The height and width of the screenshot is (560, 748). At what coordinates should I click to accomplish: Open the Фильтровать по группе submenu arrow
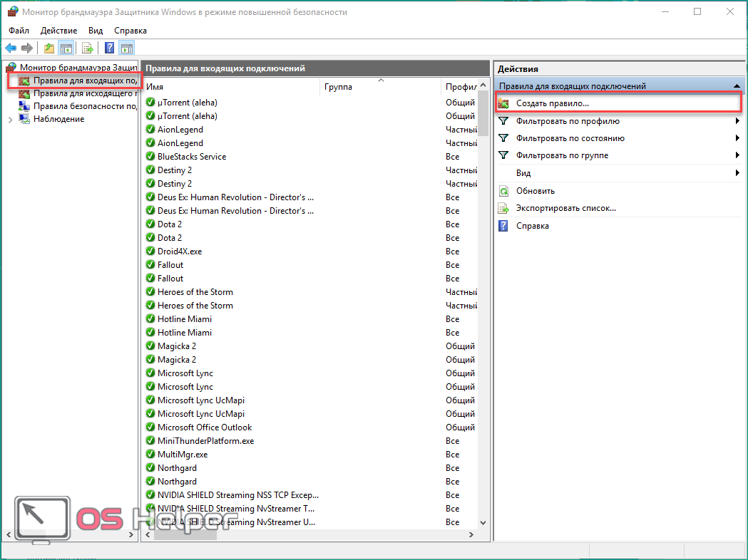pyautogui.click(x=737, y=155)
